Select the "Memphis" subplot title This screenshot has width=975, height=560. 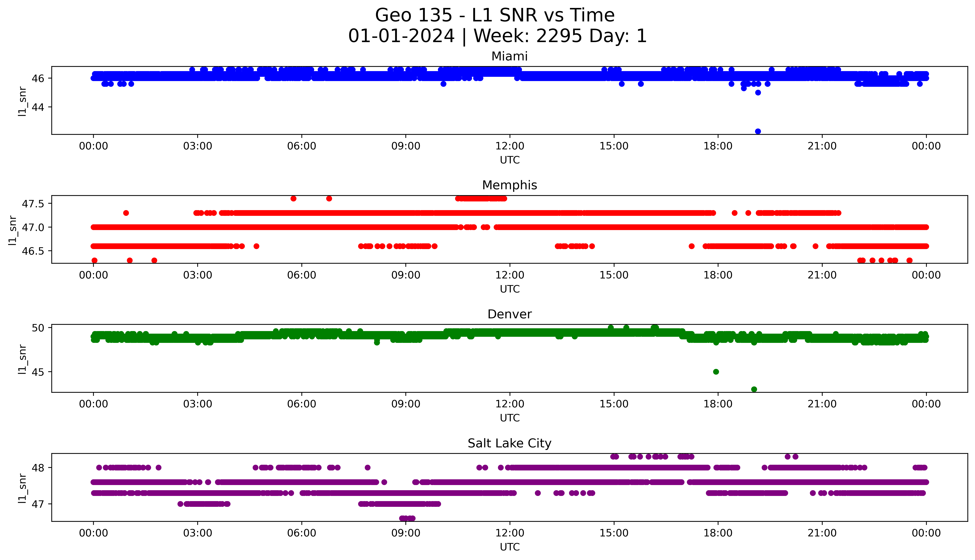tap(509, 185)
